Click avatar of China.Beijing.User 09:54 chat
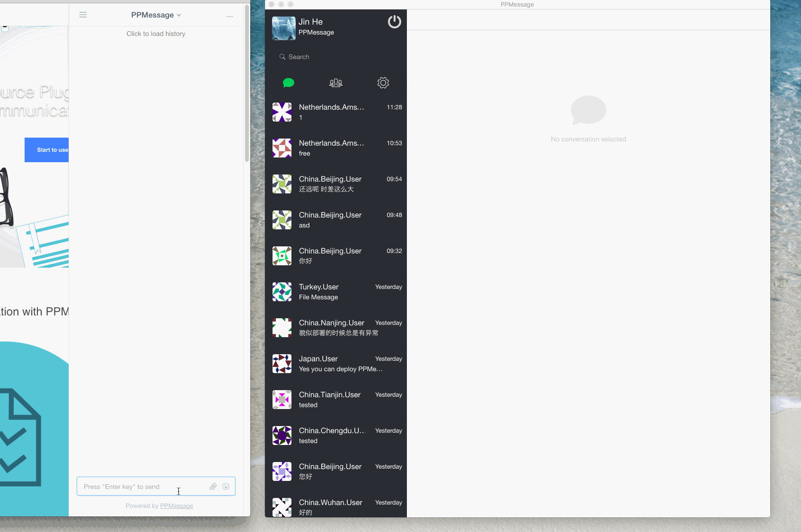This screenshot has height=532, width=801. tap(282, 184)
